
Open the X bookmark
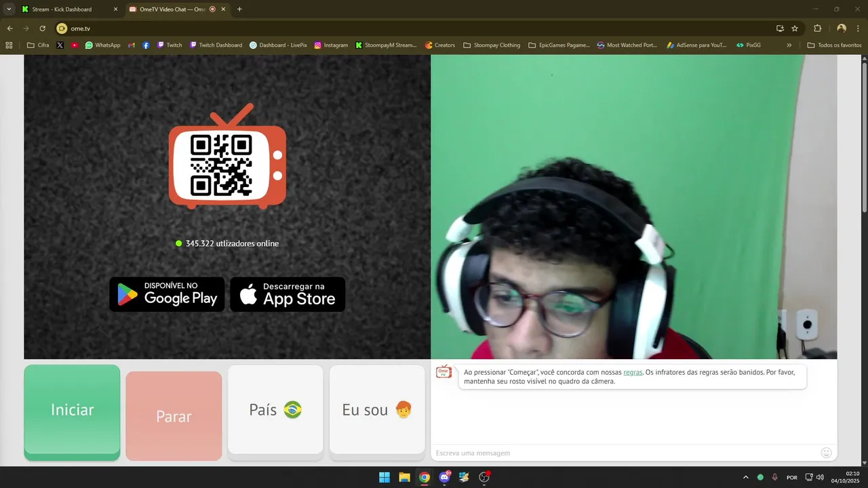tap(60, 45)
